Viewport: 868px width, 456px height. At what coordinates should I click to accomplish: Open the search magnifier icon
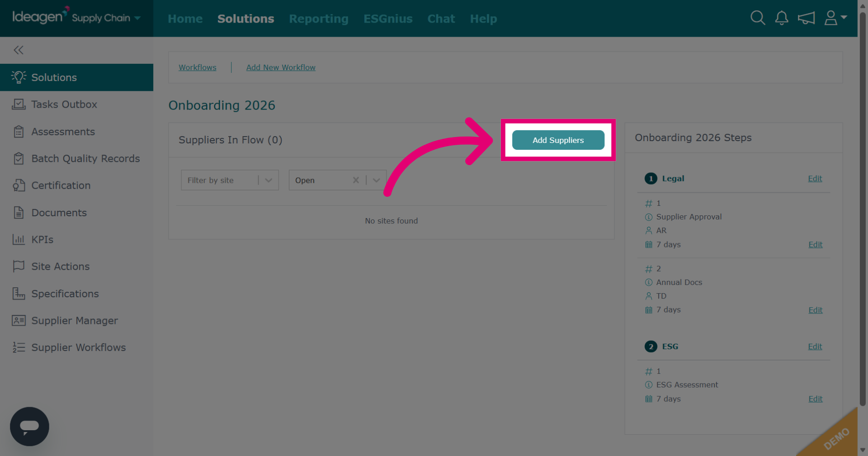[x=758, y=18]
